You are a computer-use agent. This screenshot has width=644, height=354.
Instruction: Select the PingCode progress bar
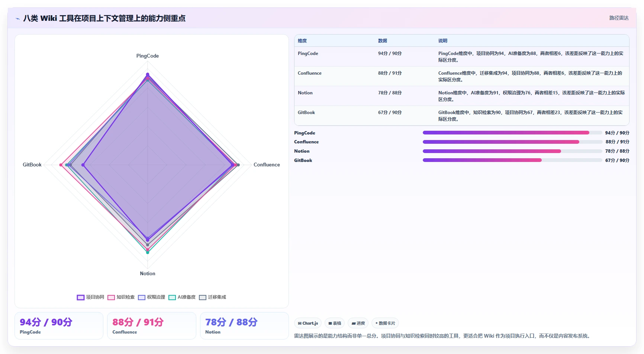(512, 133)
